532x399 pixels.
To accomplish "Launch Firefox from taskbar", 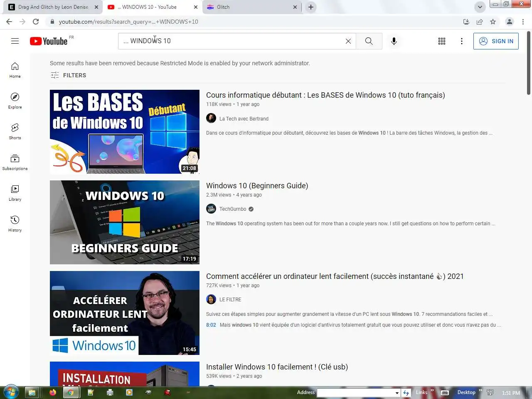I will coord(53,392).
